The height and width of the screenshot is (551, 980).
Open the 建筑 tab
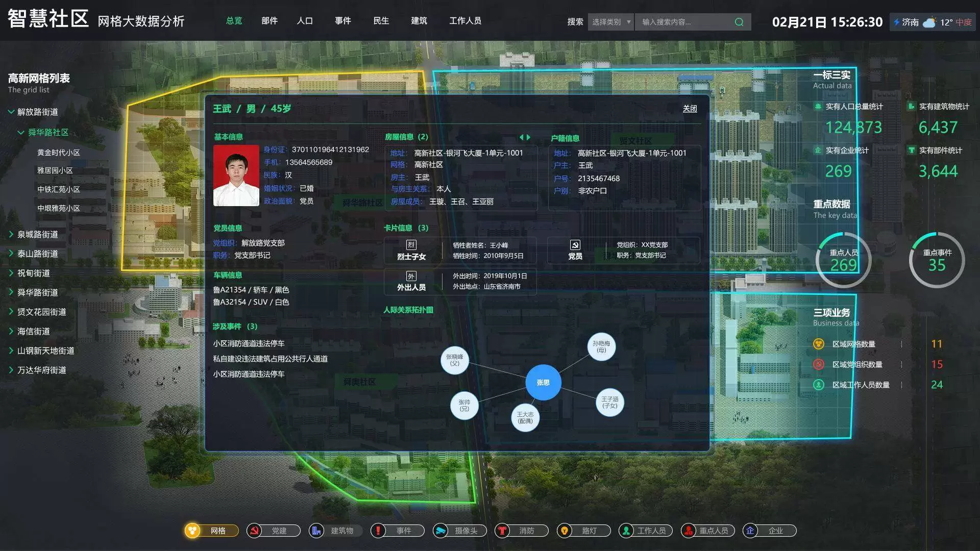pos(419,21)
